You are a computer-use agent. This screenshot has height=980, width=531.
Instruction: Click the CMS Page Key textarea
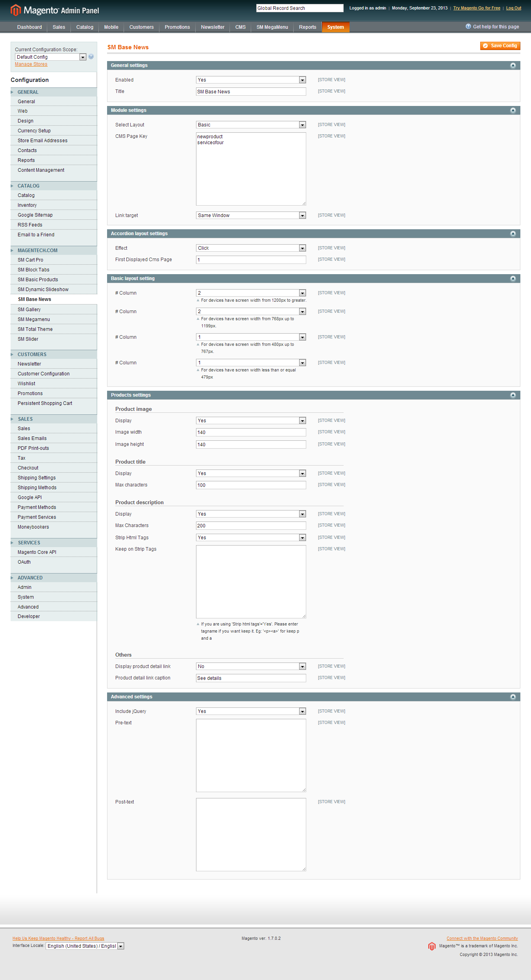(251, 169)
